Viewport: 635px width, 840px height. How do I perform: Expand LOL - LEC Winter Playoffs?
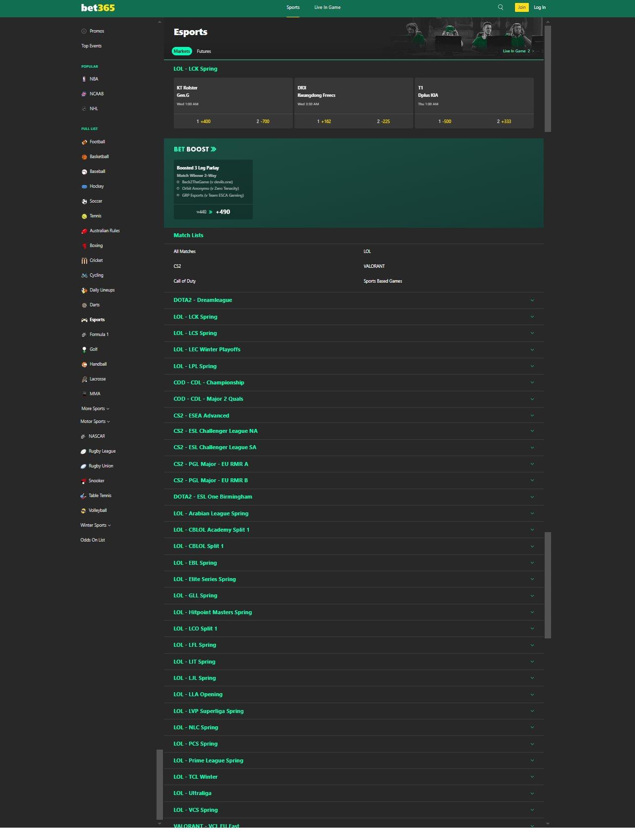click(x=354, y=349)
